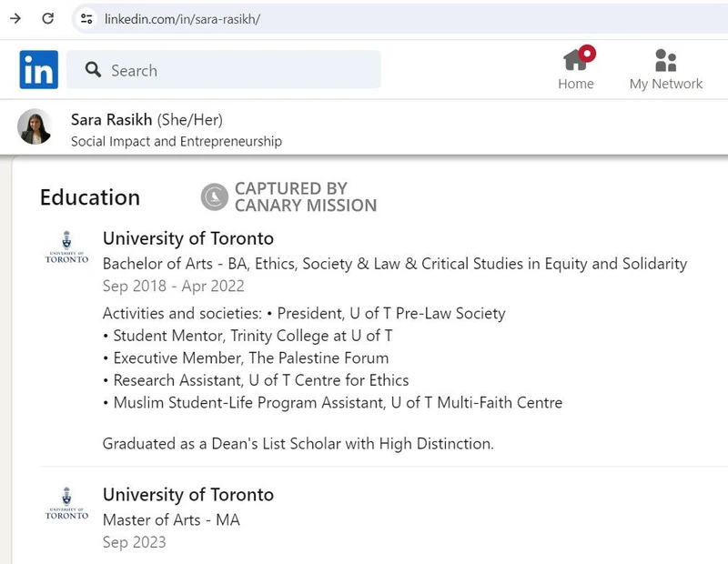Click Sara Rasikh's profile photo
This screenshot has width=728, height=564.
[x=35, y=126]
